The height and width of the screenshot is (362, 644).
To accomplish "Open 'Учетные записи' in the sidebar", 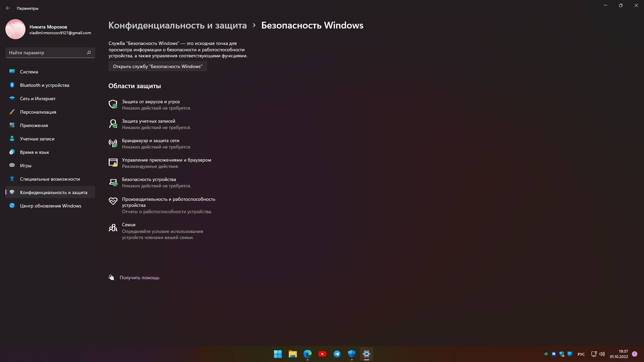I will coord(50,139).
